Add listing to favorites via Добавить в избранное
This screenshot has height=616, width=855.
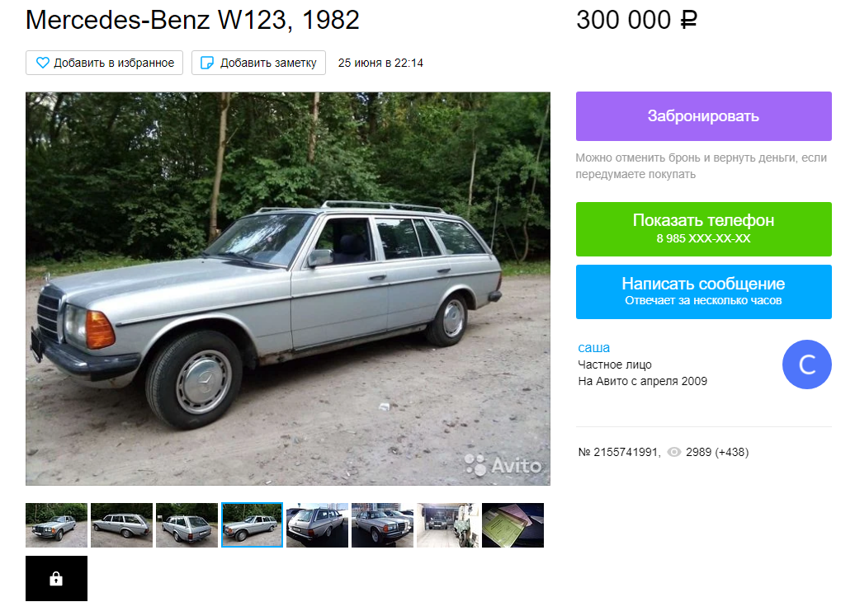104,63
